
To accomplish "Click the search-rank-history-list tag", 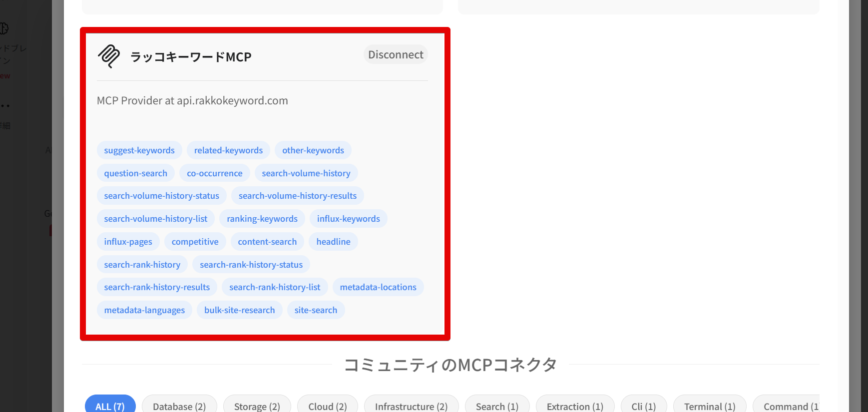I will pyautogui.click(x=275, y=287).
